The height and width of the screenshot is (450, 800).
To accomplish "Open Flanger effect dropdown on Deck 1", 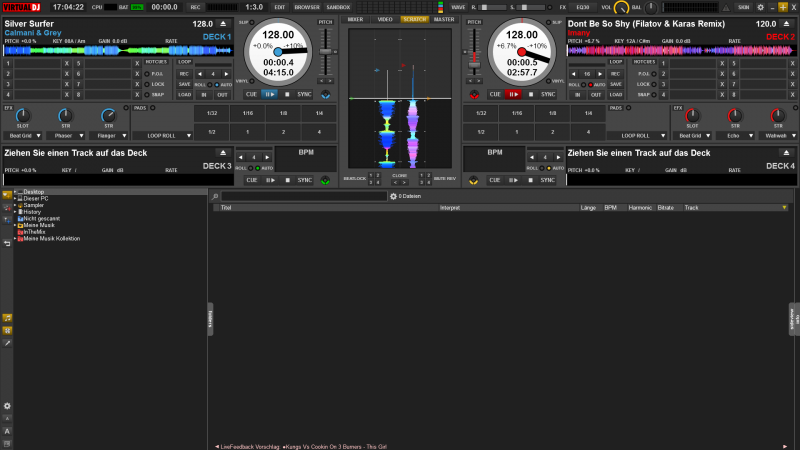I will [109, 136].
